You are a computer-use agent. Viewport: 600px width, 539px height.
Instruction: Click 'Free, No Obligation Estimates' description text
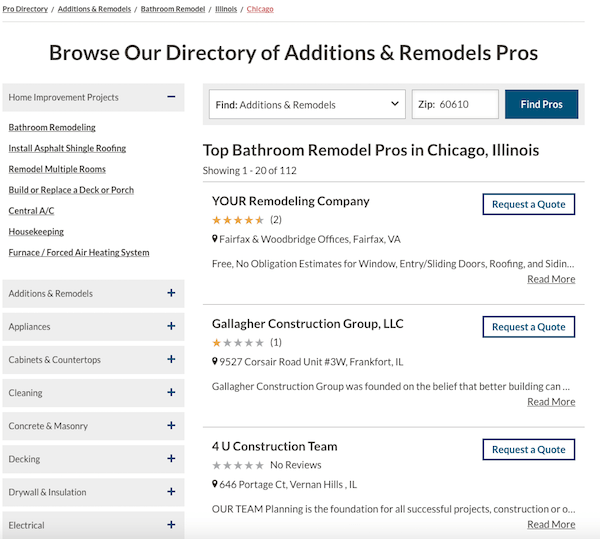pyautogui.click(x=393, y=264)
